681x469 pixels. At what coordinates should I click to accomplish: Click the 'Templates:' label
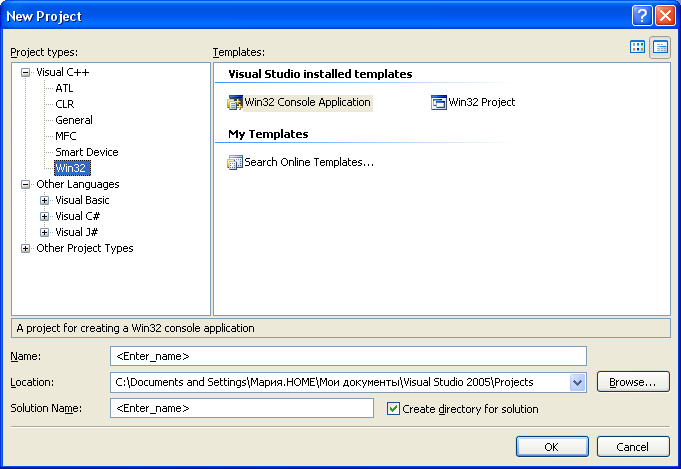click(238, 53)
